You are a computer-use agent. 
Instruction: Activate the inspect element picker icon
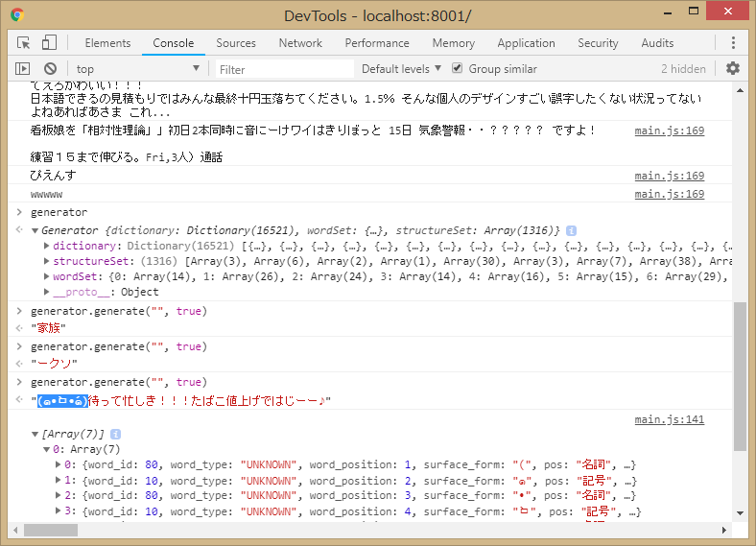(24, 43)
